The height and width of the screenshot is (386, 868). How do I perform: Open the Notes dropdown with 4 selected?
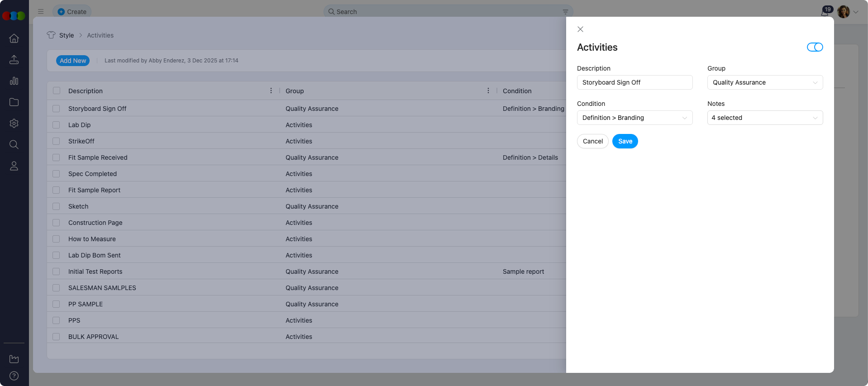click(x=765, y=118)
